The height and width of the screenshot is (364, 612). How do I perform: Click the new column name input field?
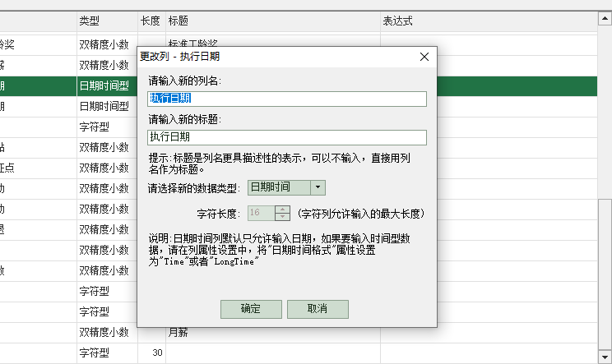coord(287,99)
